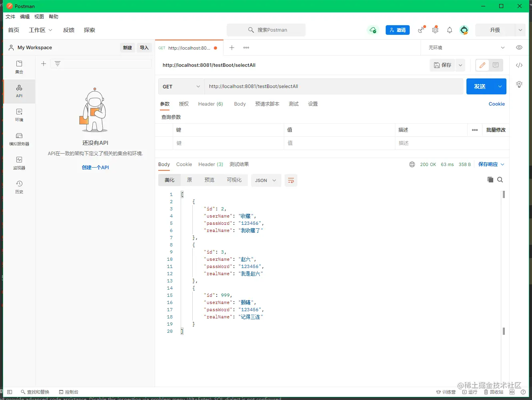Click the pencil edit icon
The width and height of the screenshot is (532, 400).
point(482,65)
